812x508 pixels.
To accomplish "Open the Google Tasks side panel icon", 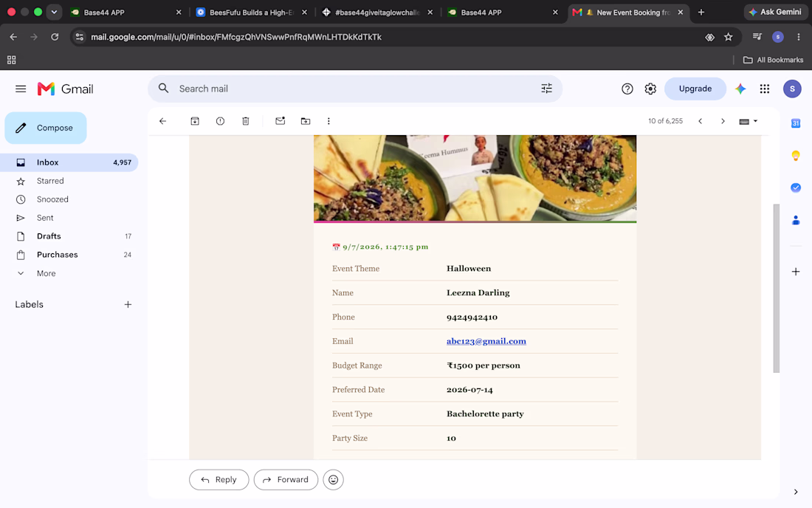I will point(796,188).
